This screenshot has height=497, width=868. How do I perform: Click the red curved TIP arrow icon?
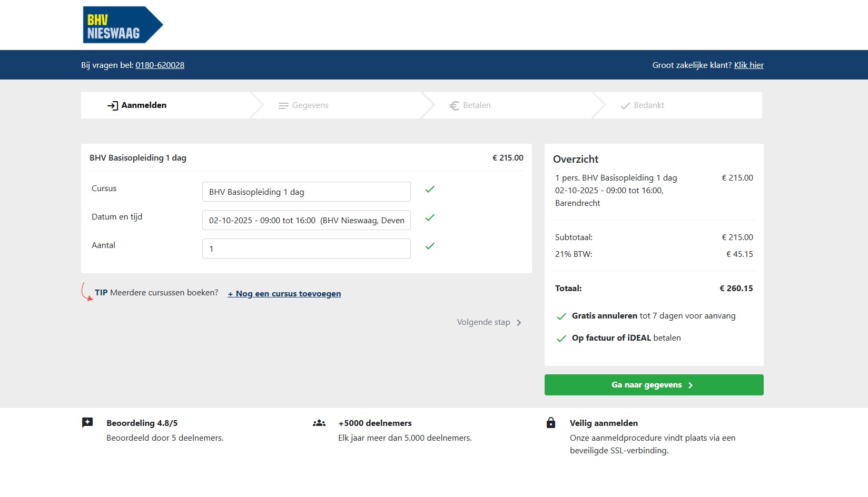click(86, 292)
